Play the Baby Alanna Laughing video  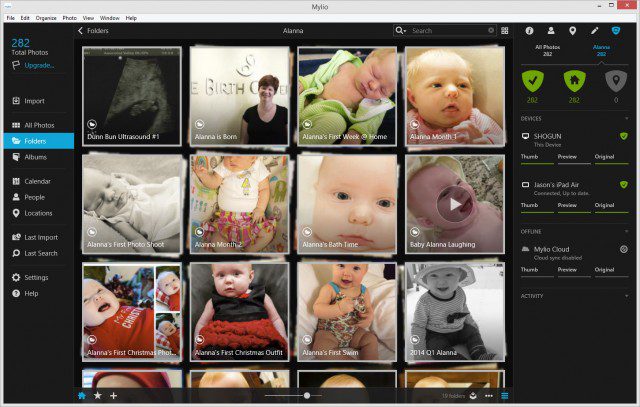point(455,204)
